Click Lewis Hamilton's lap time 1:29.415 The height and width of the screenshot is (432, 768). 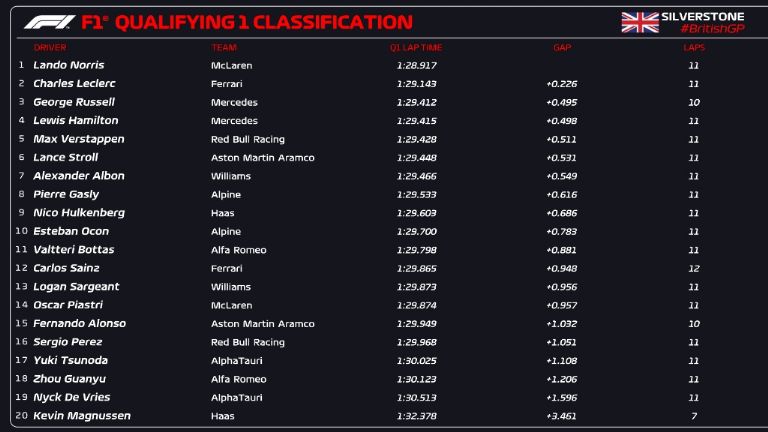pos(416,121)
